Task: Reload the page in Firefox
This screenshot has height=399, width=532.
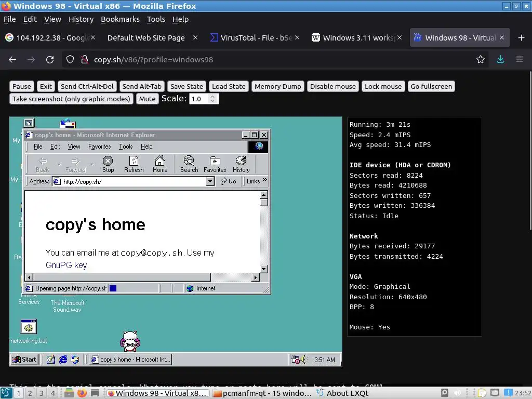Action: point(50,60)
